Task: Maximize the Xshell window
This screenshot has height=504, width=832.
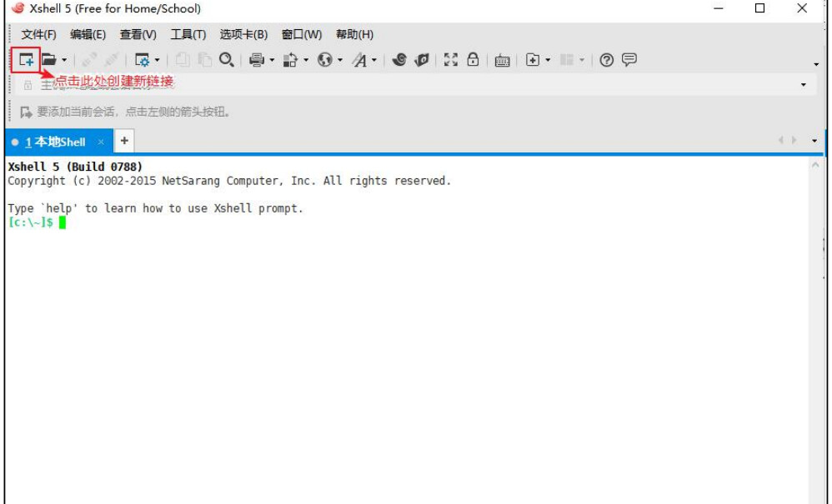Action: click(759, 8)
